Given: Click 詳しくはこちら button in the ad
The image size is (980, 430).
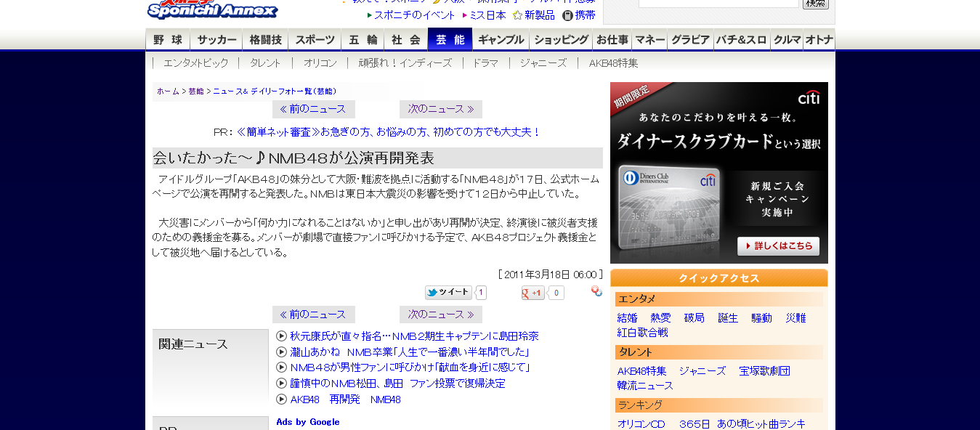Looking at the screenshot, I should 779,246.
